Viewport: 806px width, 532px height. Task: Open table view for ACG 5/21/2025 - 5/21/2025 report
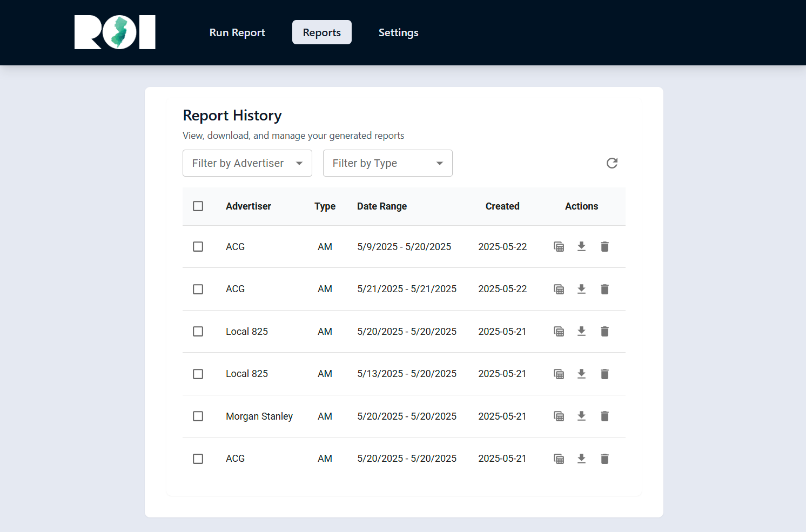559,289
